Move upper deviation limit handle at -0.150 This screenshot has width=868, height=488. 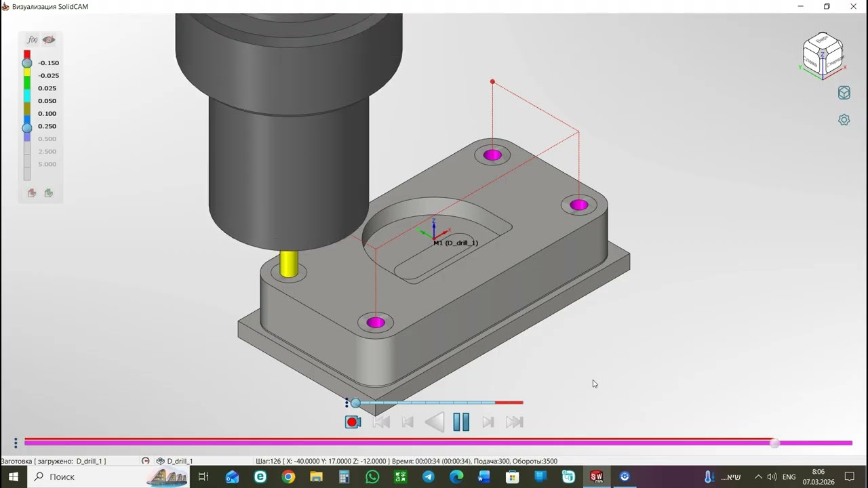coord(27,63)
